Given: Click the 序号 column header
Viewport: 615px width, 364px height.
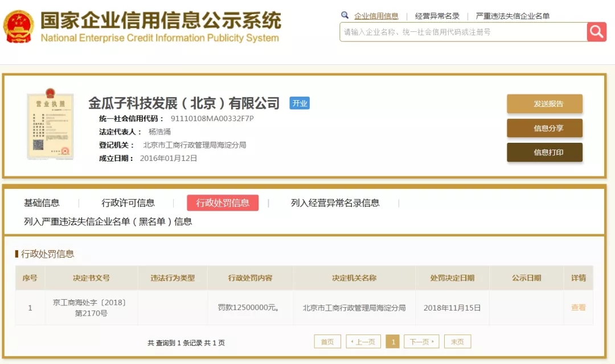Looking at the screenshot, I should 30,278.
